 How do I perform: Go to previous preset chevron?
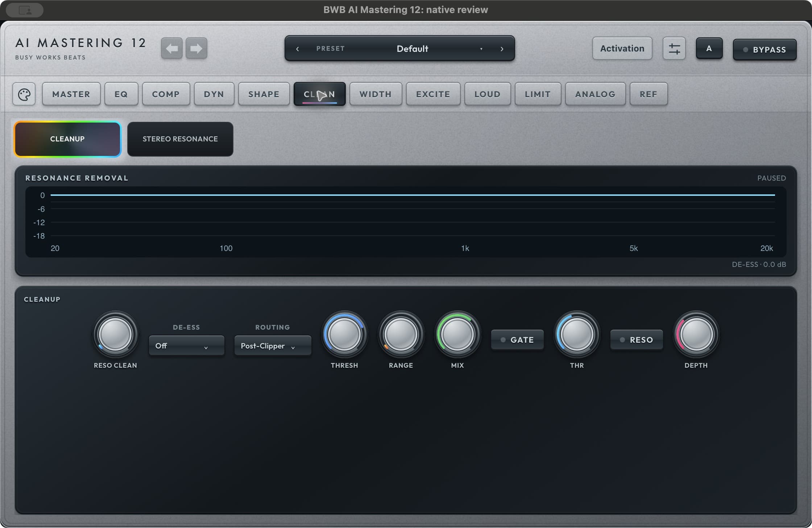coord(297,49)
